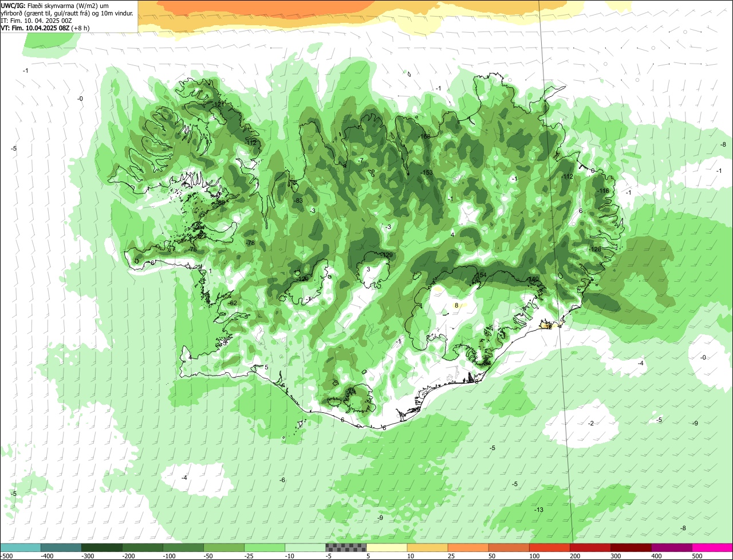Click the -88 value near Breiðafjörður islands
The height and width of the screenshot is (560, 733).
pos(220,203)
